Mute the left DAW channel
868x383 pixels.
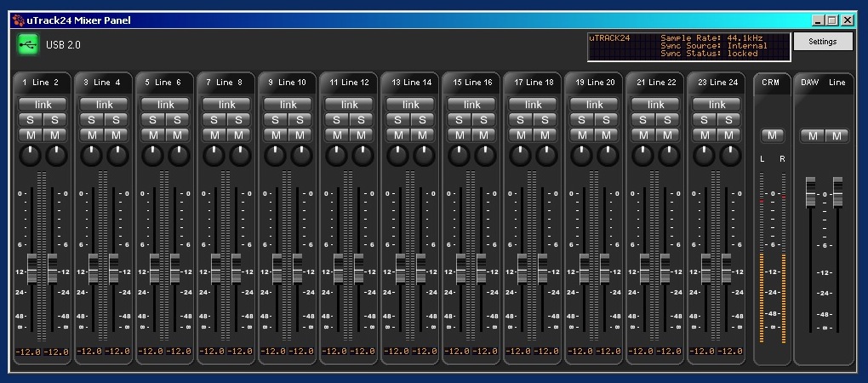click(x=812, y=136)
